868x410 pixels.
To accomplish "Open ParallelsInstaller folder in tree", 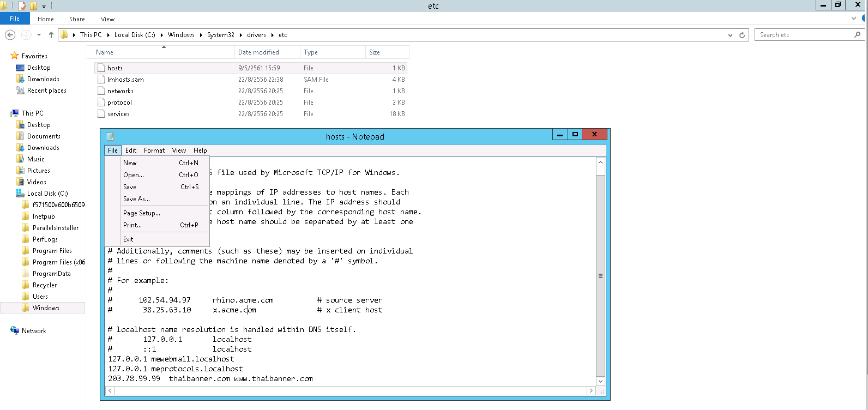I will point(56,228).
